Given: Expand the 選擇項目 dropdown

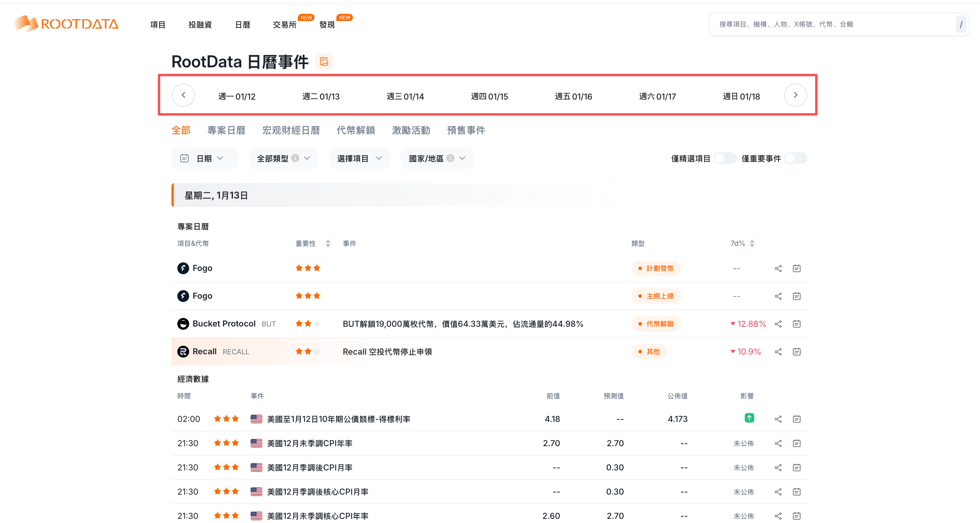Looking at the screenshot, I should click(359, 158).
